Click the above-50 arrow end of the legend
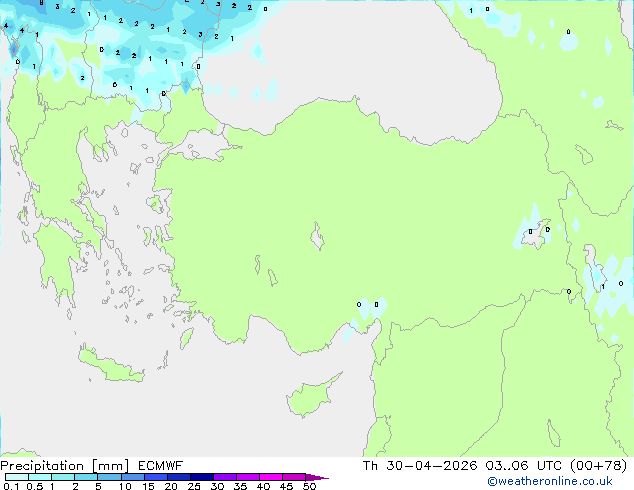This screenshot has height=490, width=634. [317, 477]
